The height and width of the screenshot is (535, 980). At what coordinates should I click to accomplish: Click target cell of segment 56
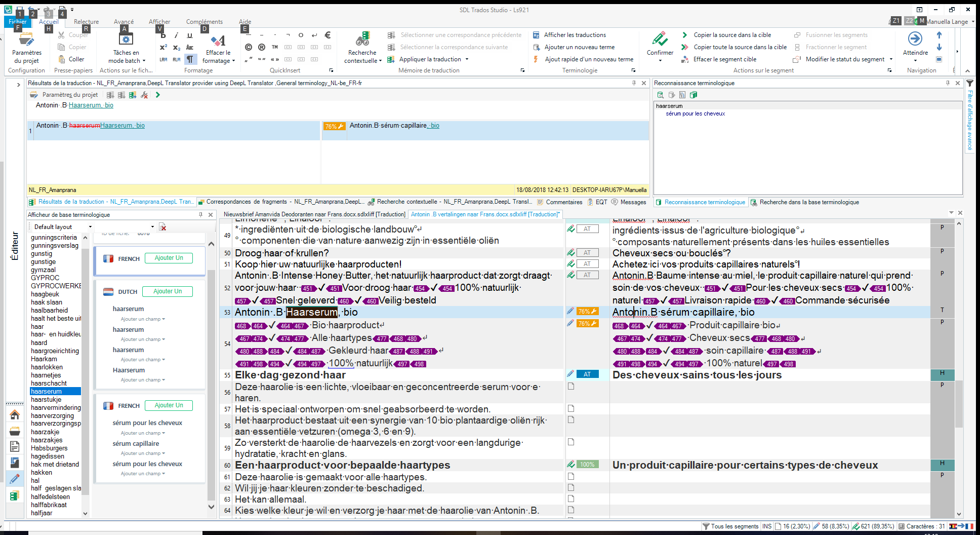tap(769, 392)
